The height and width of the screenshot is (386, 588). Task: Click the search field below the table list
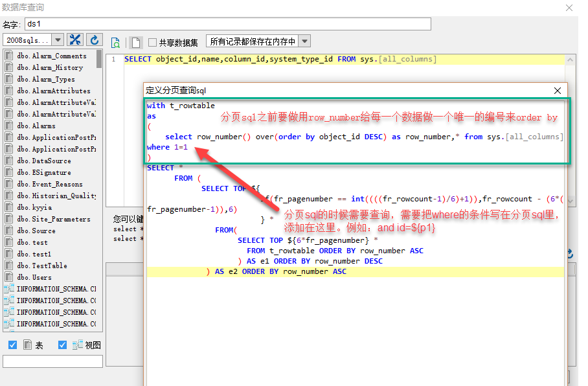pos(53,361)
